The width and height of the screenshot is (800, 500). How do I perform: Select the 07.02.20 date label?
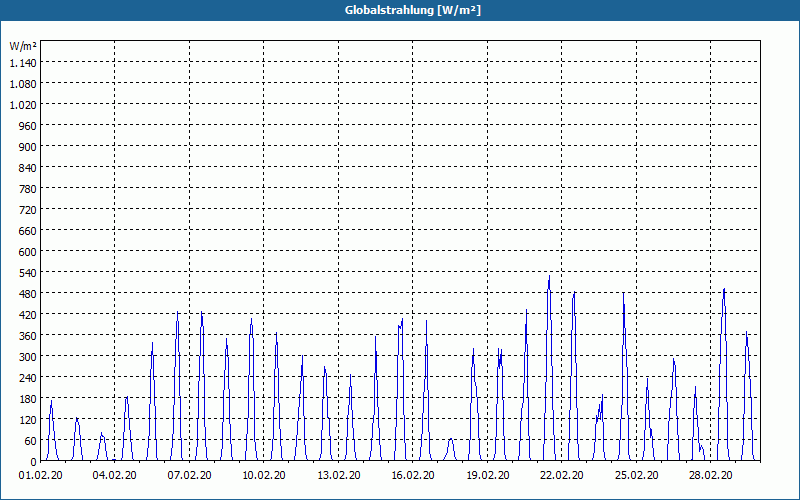point(189,476)
